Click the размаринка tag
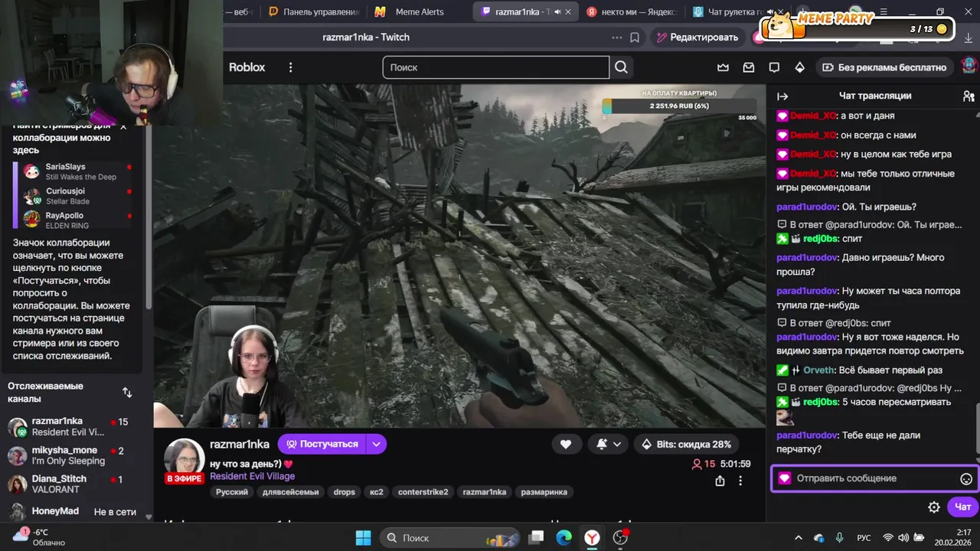This screenshot has width=980, height=551. 544,492
